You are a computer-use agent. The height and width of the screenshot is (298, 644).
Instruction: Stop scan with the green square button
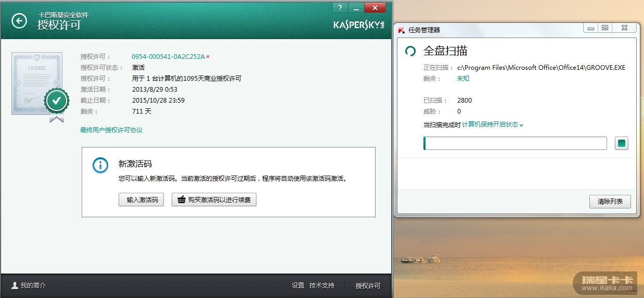pos(622,143)
